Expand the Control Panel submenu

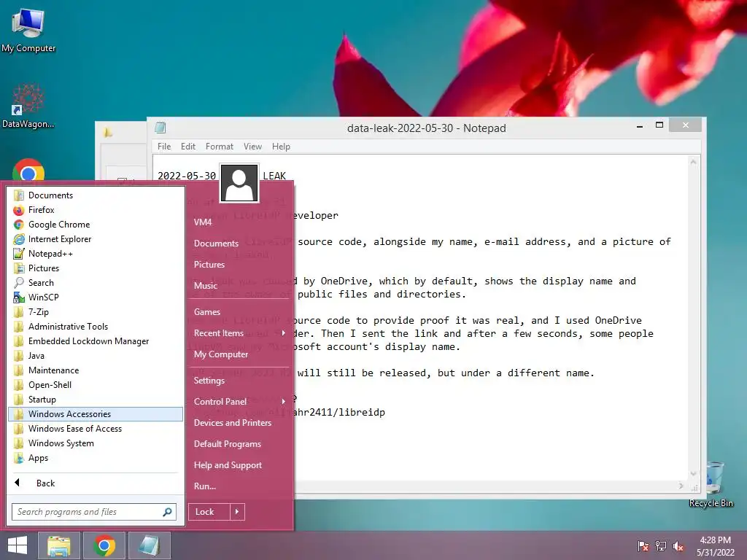(x=239, y=402)
